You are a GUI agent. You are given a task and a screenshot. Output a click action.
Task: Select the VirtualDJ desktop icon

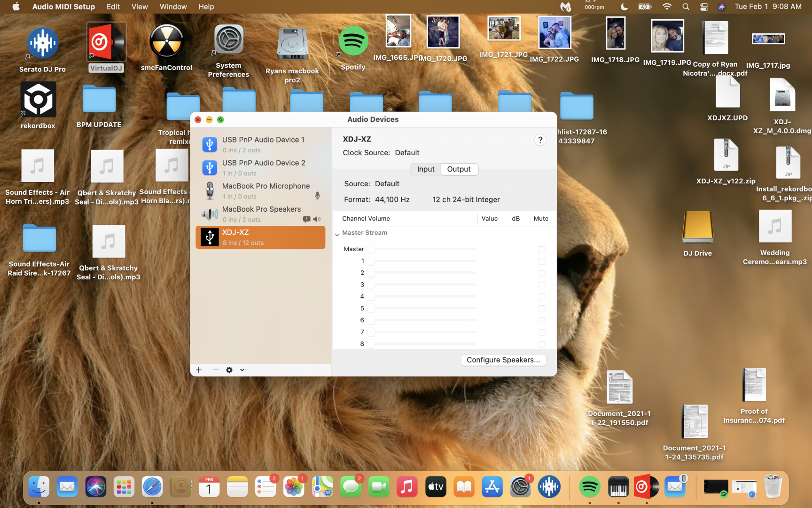point(106,48)
